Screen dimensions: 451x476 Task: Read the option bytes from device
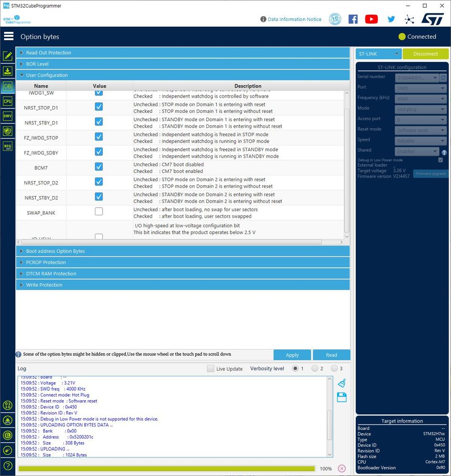(331, 355)
